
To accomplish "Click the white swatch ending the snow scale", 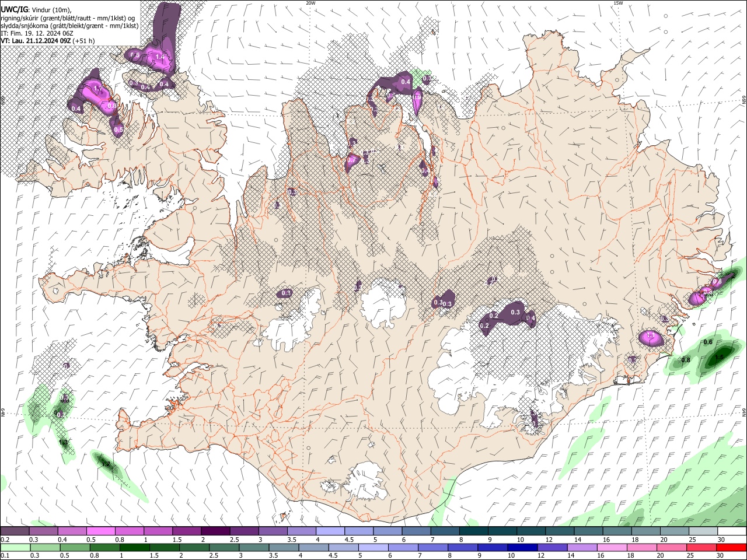I will pos(732,531).
